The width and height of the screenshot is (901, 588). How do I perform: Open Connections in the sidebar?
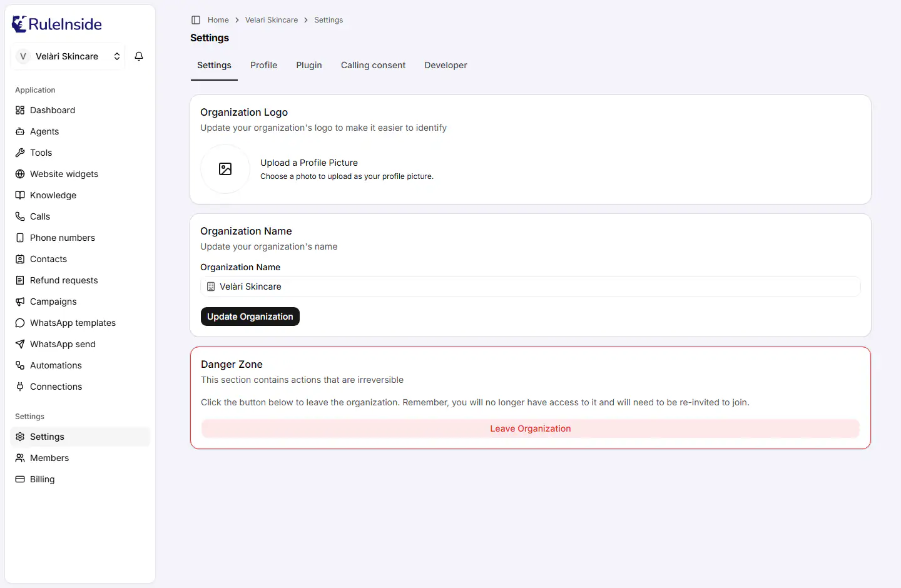click(x=80, y=387)
